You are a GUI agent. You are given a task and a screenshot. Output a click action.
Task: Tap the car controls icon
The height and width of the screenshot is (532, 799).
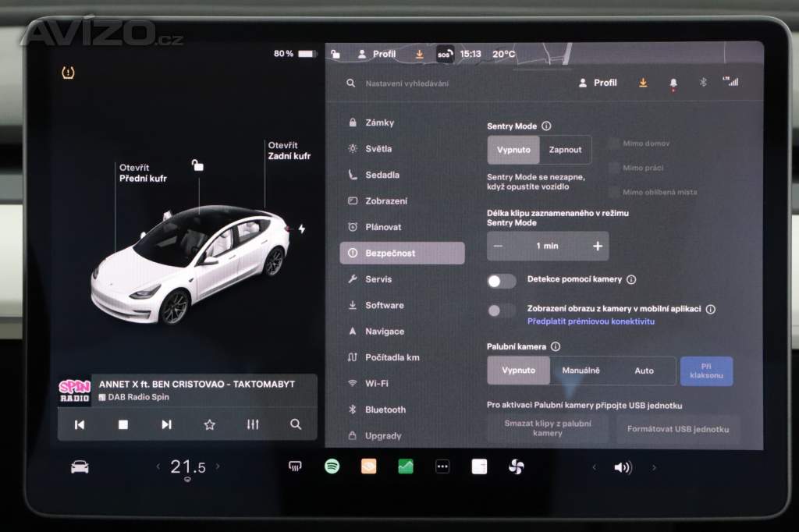pos(80,466)
